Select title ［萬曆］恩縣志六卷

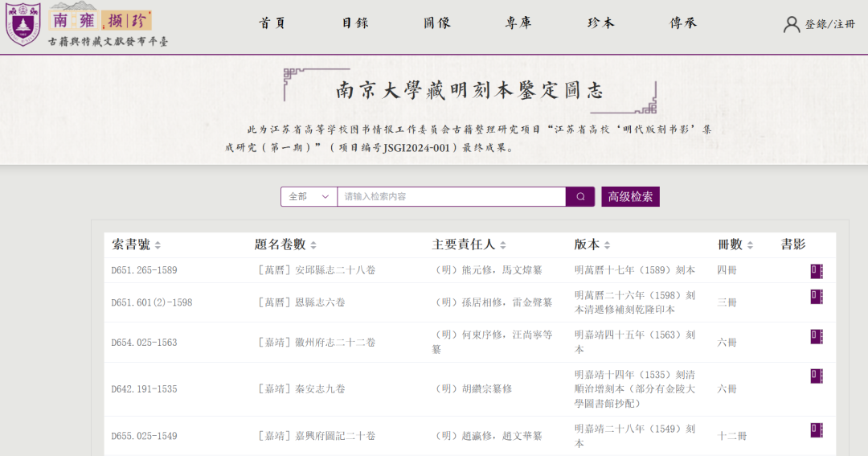click(300, 302)
